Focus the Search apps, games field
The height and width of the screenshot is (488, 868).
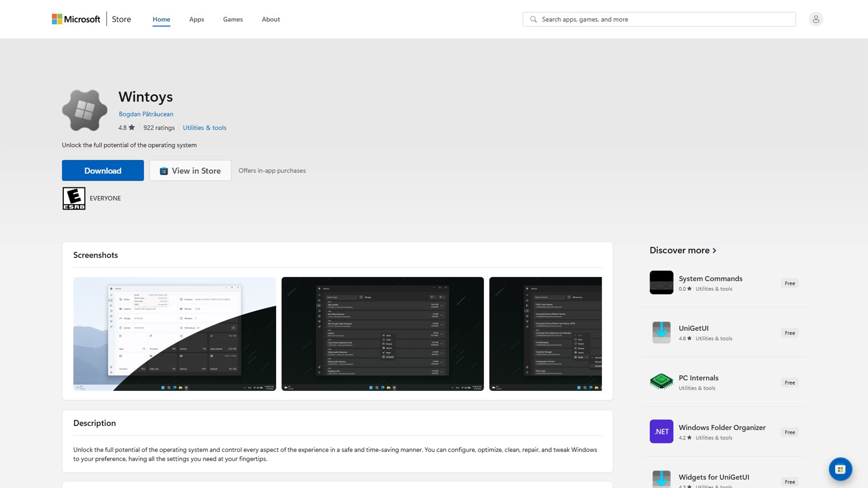tap(659, 19)
